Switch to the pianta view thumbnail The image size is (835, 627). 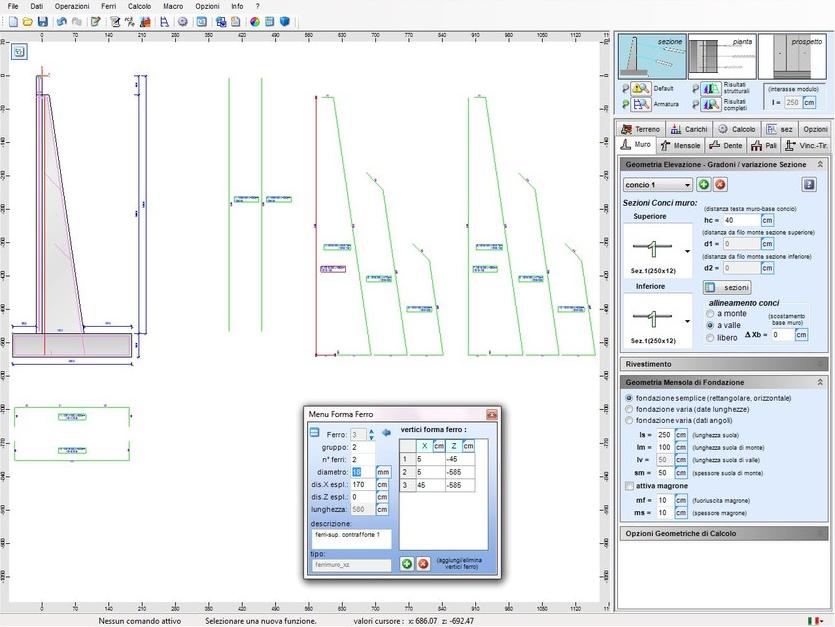pyautogui.click(x=721, y=57)
